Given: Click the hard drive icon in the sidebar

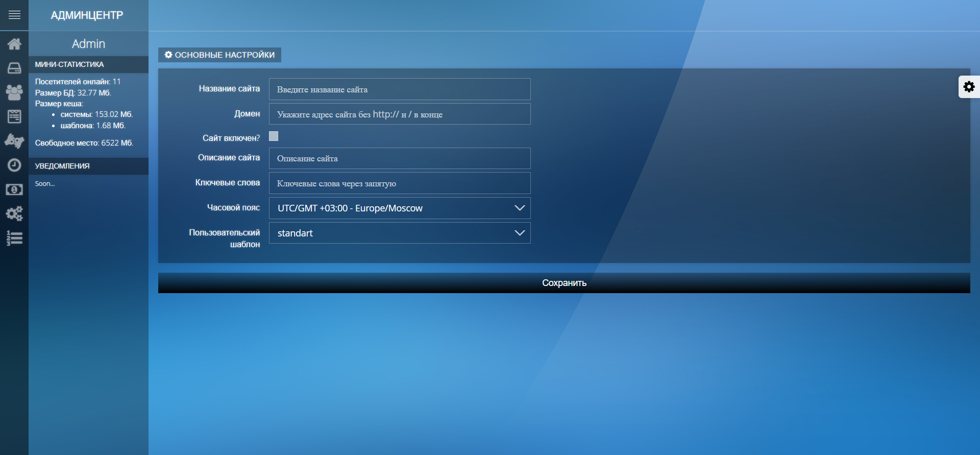Looking at the screenshot, I should click(x=14, y=68).
